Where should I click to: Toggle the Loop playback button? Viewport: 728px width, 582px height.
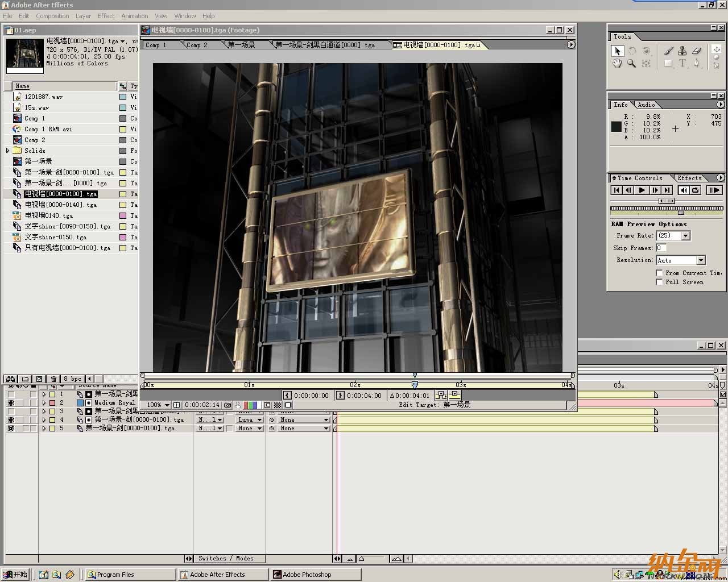[696, 190]
